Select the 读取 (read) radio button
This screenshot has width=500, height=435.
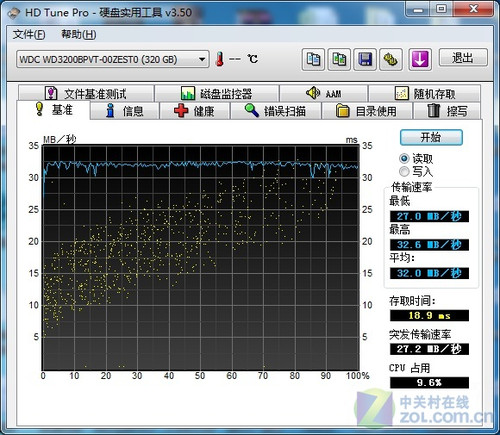click(x=404, y=158)
